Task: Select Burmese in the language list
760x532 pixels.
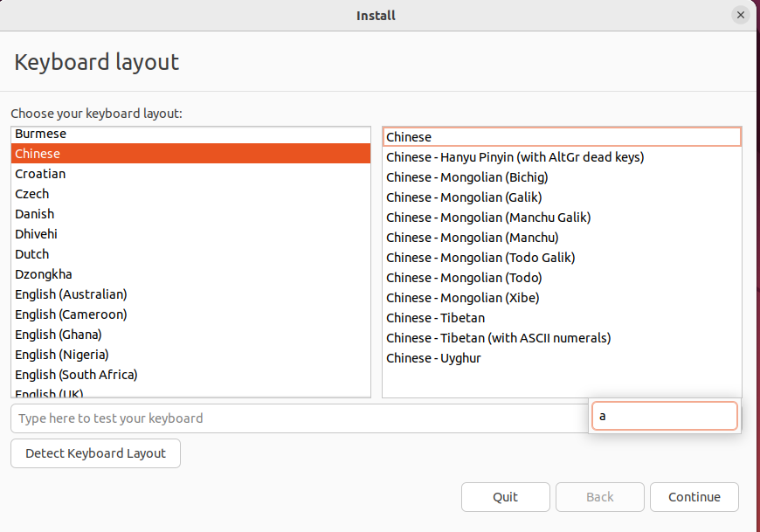Action: [190, 135]
